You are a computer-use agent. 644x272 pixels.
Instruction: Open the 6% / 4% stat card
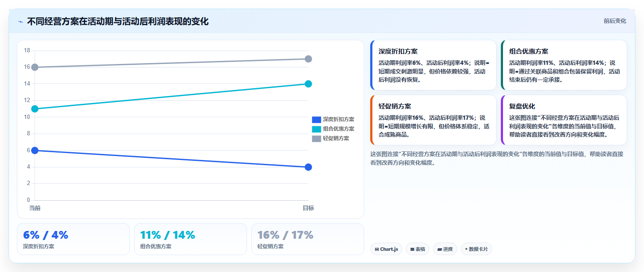point(73,239)
